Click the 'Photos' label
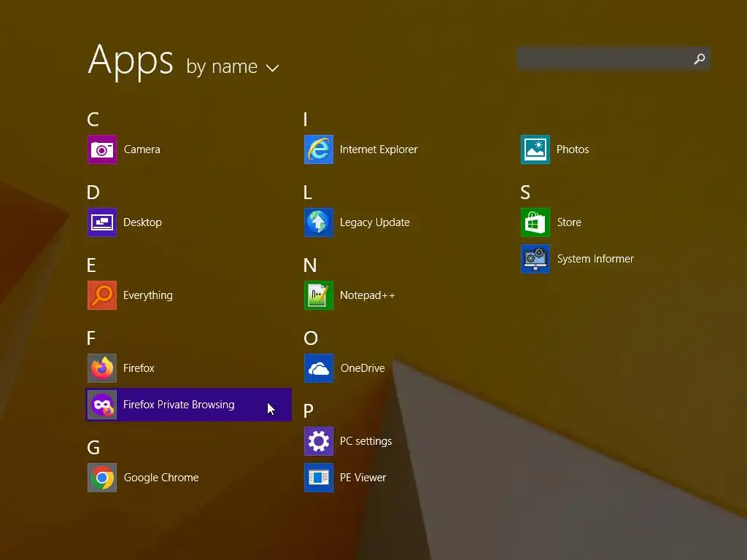 (x=573, y=149)
